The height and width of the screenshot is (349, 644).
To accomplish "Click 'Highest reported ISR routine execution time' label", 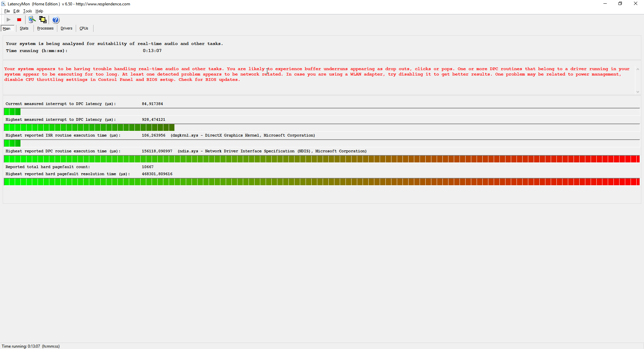I will point(63,136).
